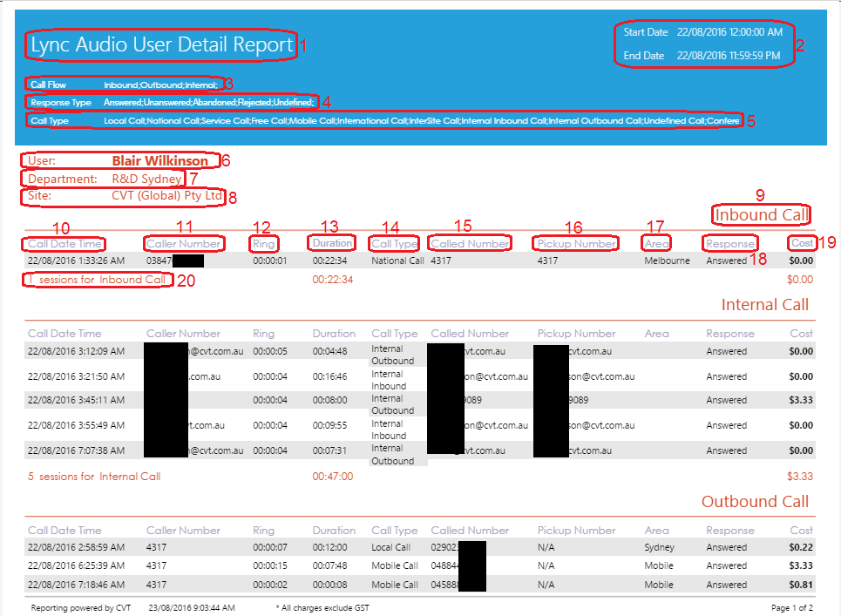841x616 pixels.
Task: Click the Outbound Call section heading
Action: 755,501
